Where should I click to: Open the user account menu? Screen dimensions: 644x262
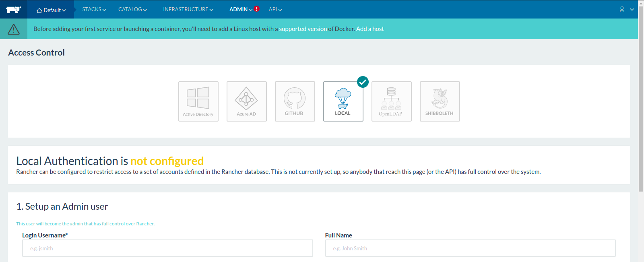627,9
